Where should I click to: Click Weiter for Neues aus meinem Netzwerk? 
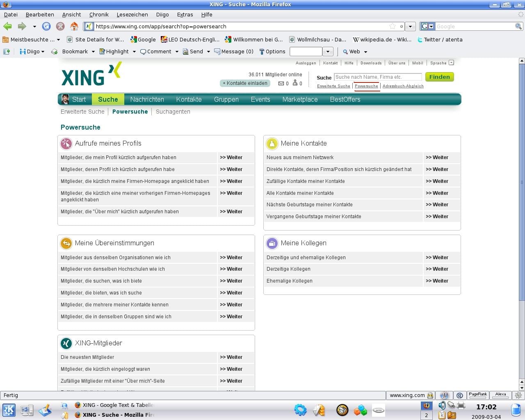pyautogui.click(x=437, y=157)
